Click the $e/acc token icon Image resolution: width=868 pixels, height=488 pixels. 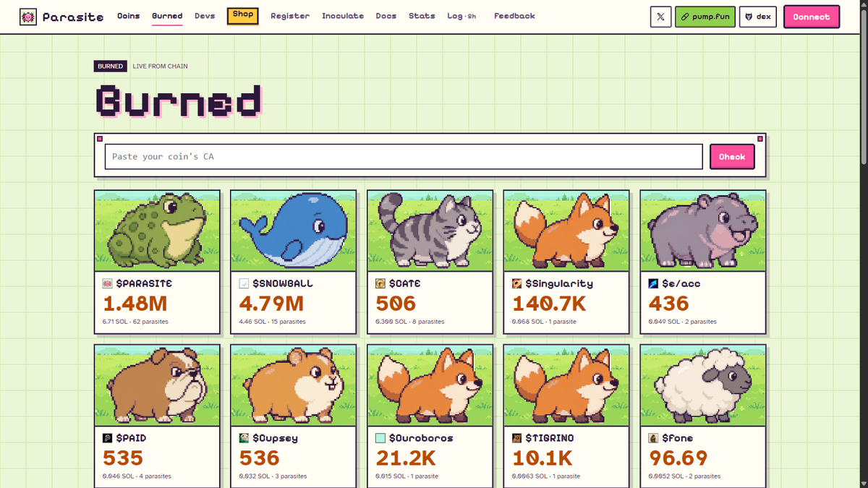653,283
